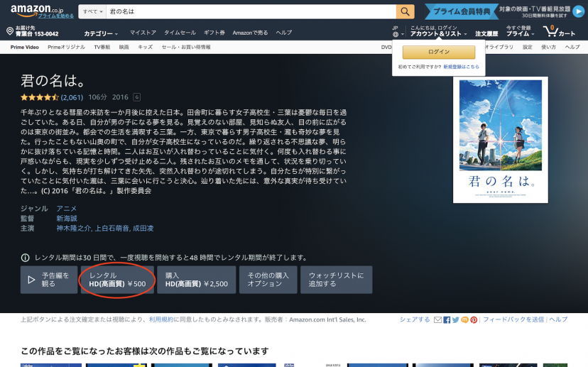
Task: Select the TV番組 tab
Action: [102, 48]
